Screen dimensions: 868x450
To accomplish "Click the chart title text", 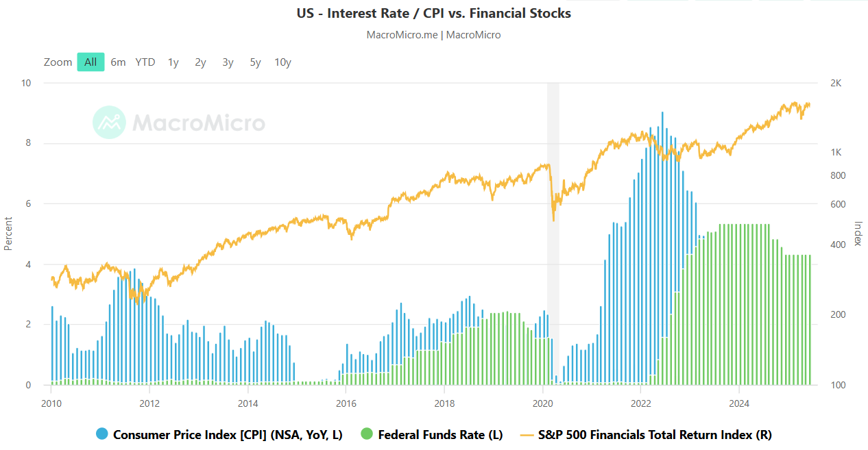I will pos(433,13).
